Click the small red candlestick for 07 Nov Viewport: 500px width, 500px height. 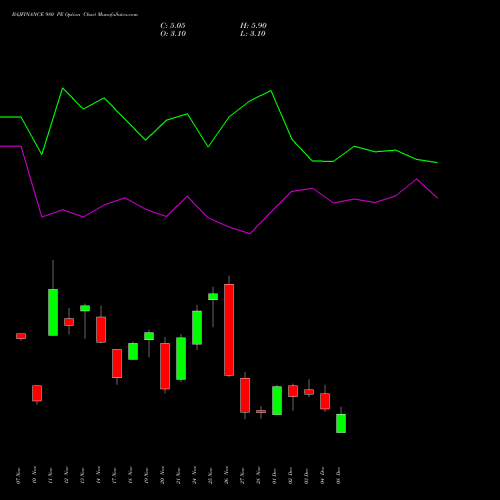[x=21, y=336]
